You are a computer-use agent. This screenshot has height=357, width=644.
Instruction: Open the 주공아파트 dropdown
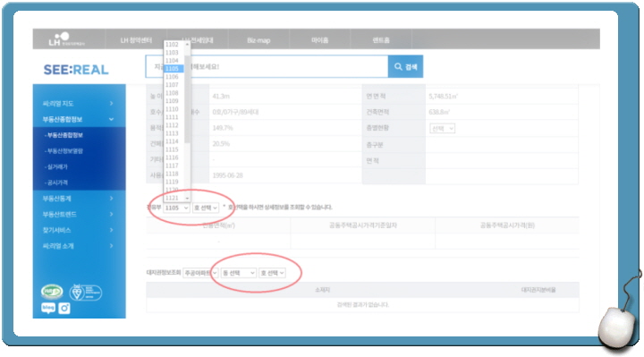[200, 273]
